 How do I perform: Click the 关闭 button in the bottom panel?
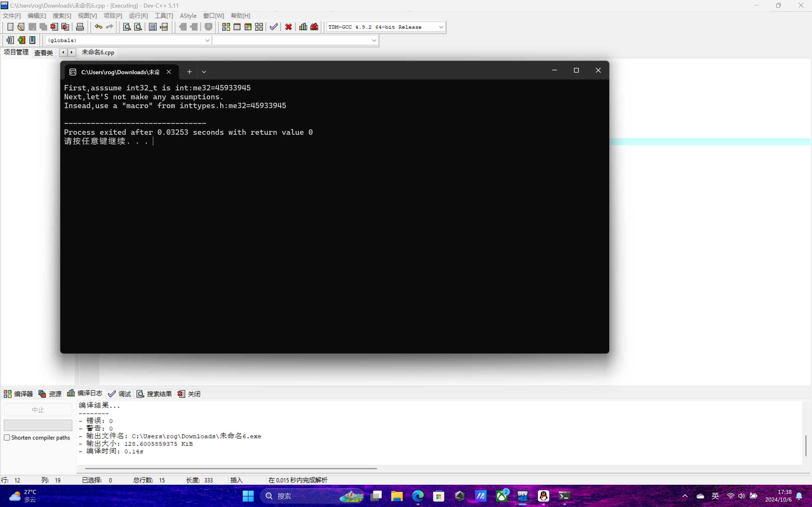[x=189, y=394]
